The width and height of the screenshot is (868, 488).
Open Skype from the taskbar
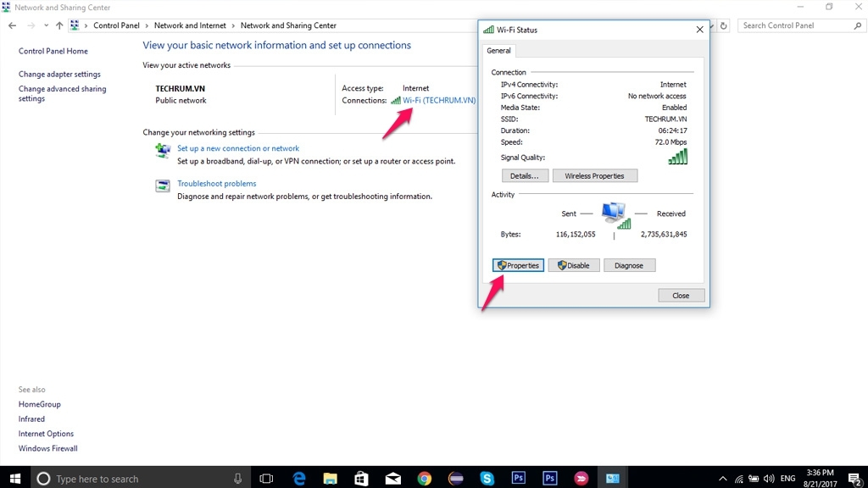pos(487,478)
